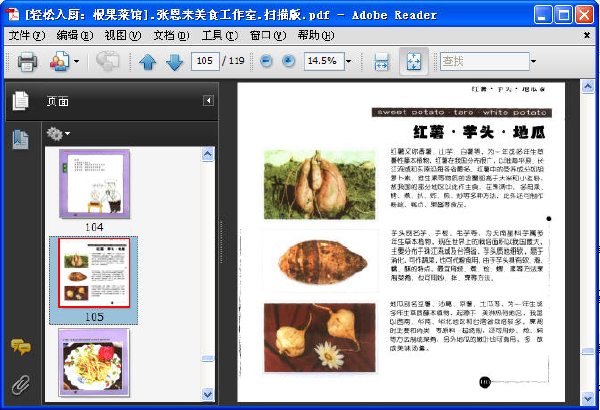Screen dimensions: 600x410
Task: Open the 帮助(H) menu
Action: click(316, 36)
